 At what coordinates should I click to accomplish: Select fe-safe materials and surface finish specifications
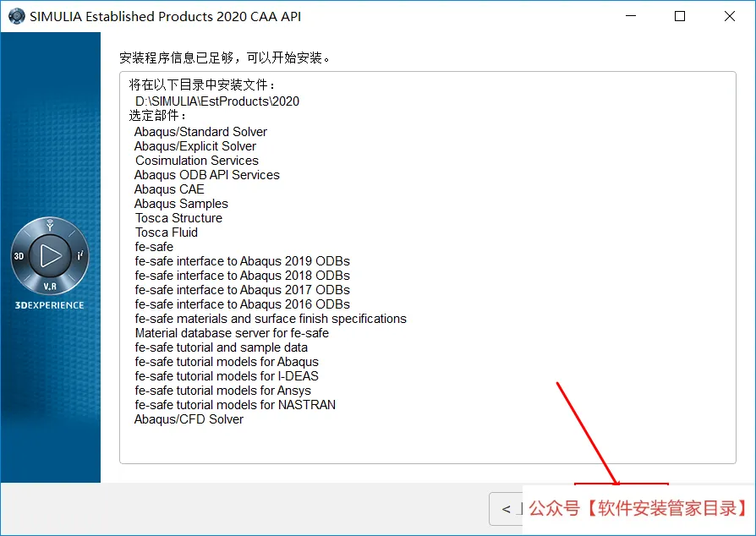click(271, 319)
